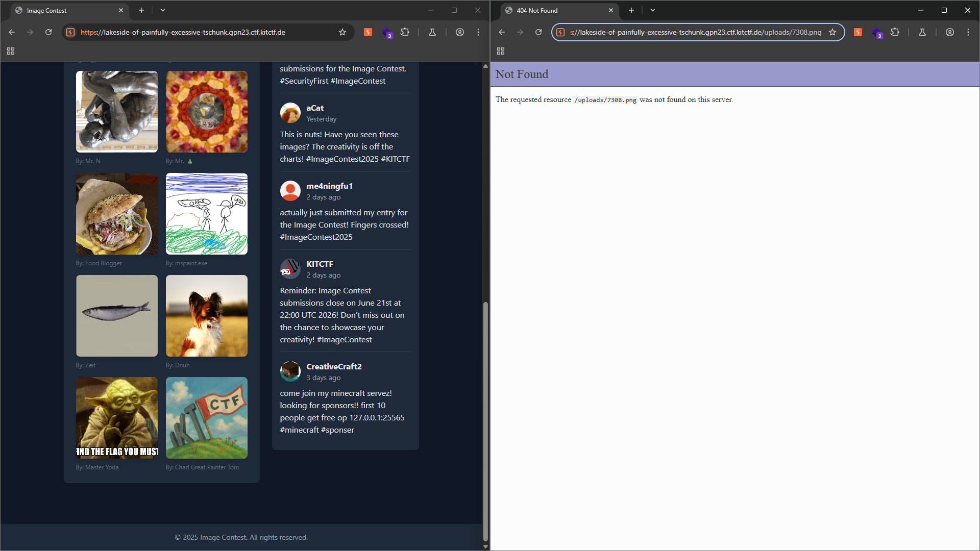Minimize the 404 Not Found window

pos(921,10)
